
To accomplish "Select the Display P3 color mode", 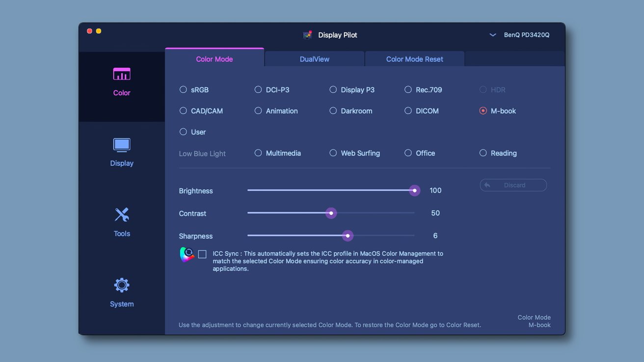I will tap(333, 90).
